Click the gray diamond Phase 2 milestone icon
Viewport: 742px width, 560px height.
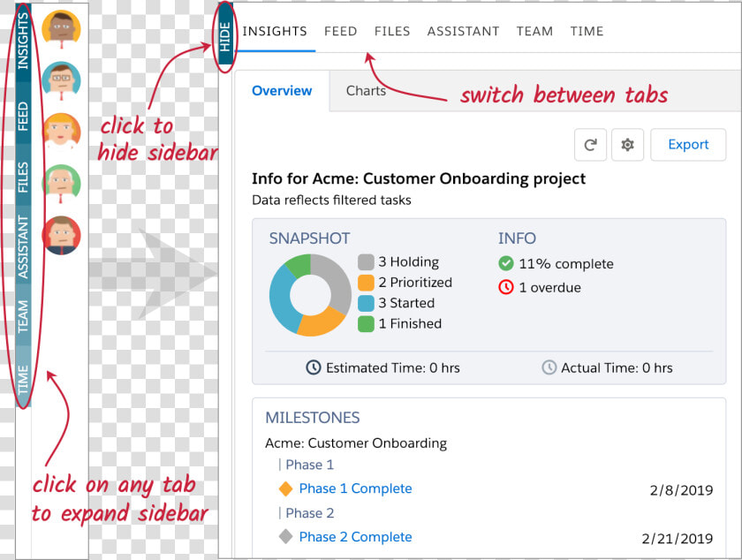click(x=285, y=537)
